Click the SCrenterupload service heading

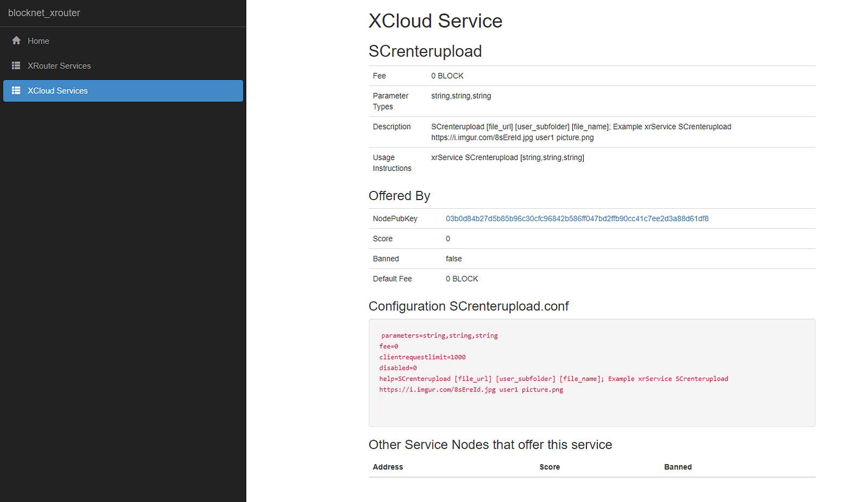click(x=425, y=52)
